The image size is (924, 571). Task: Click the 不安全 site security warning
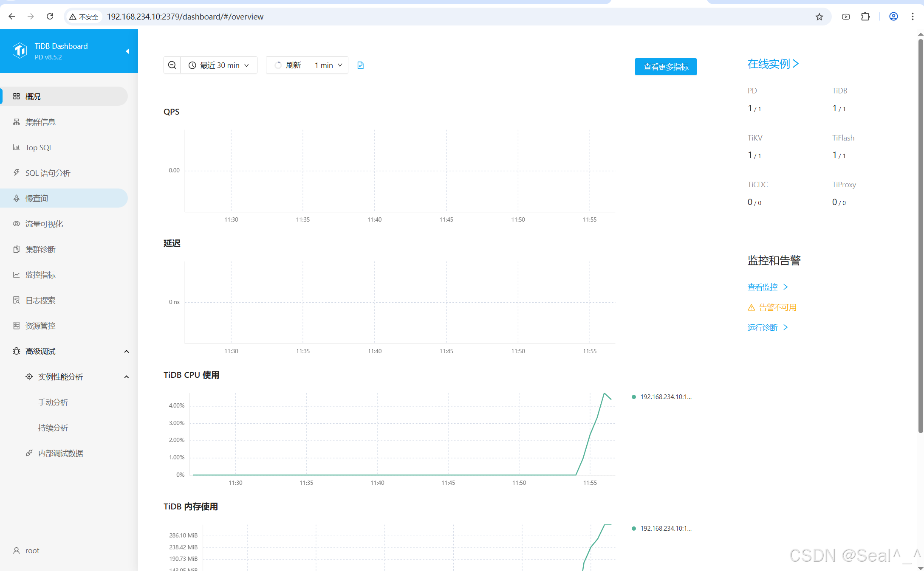pyautogui.click(x=84, y=17)
